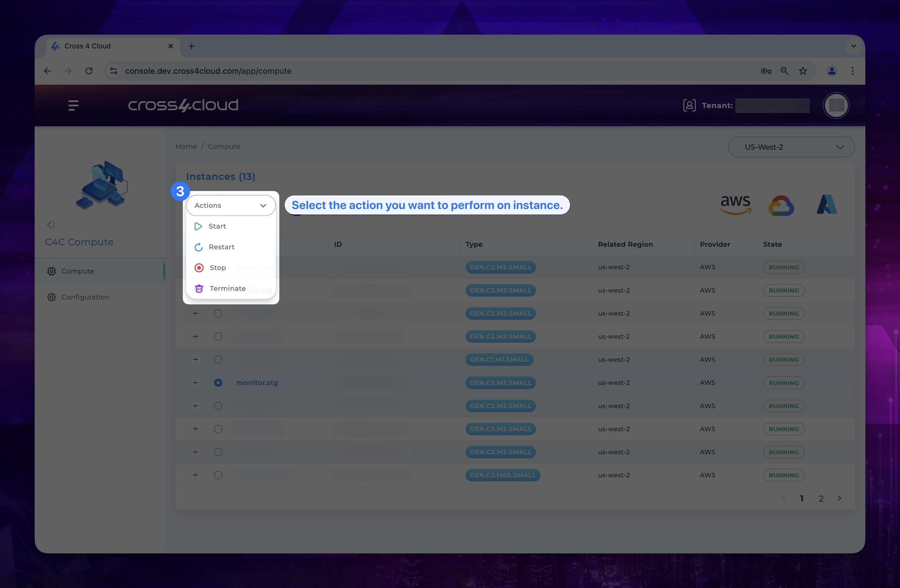This screenshot has width=900, height=588.
Task: Expand the GEN.C1.M1.SMALL row with plus
Action: pos(196,360)
